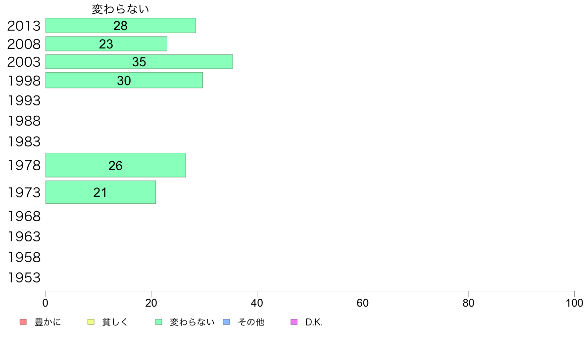This screenshot has height=364, width=588.
Task: Select the 1973 bar showing 21
Action: tap(100, 192)
